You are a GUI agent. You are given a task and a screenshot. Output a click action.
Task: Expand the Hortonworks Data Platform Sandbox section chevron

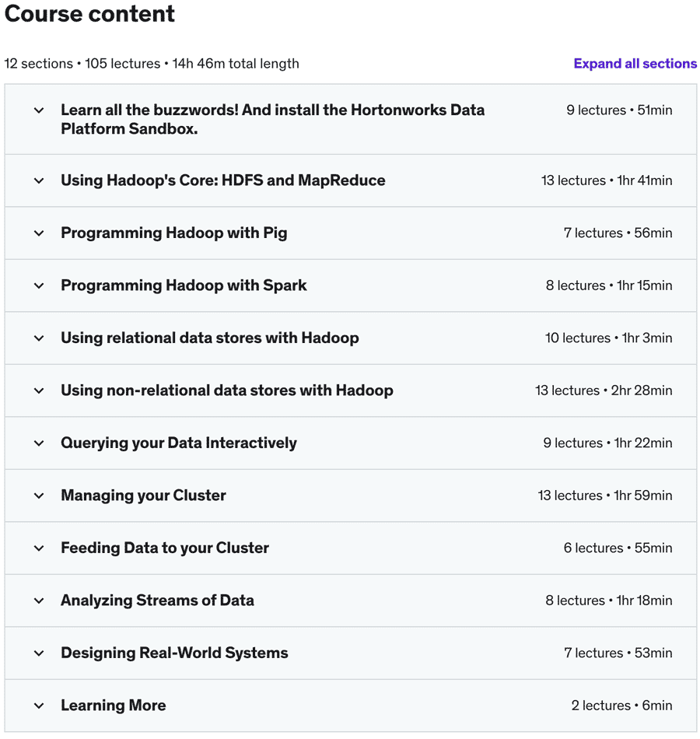[x=39, y=110]
